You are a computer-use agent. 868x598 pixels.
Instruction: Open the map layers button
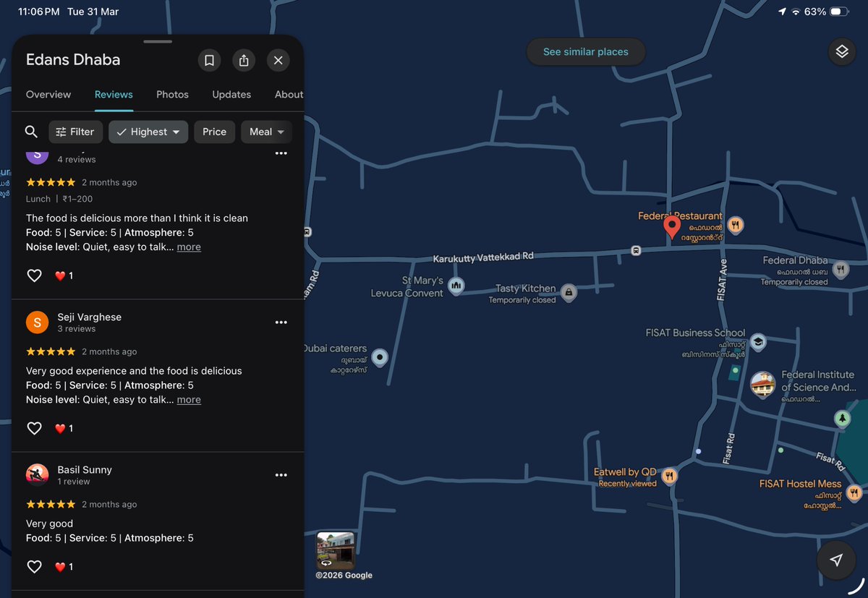click(841, 52)
